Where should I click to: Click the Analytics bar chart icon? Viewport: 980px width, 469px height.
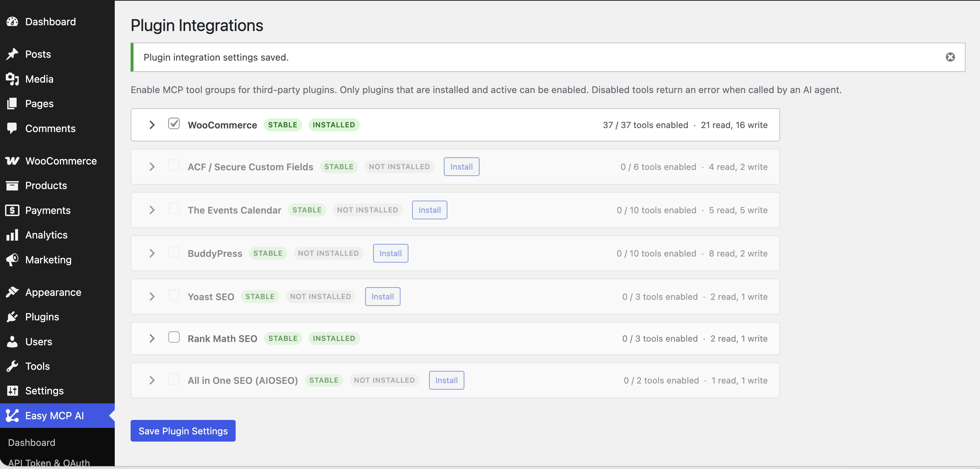12,235
